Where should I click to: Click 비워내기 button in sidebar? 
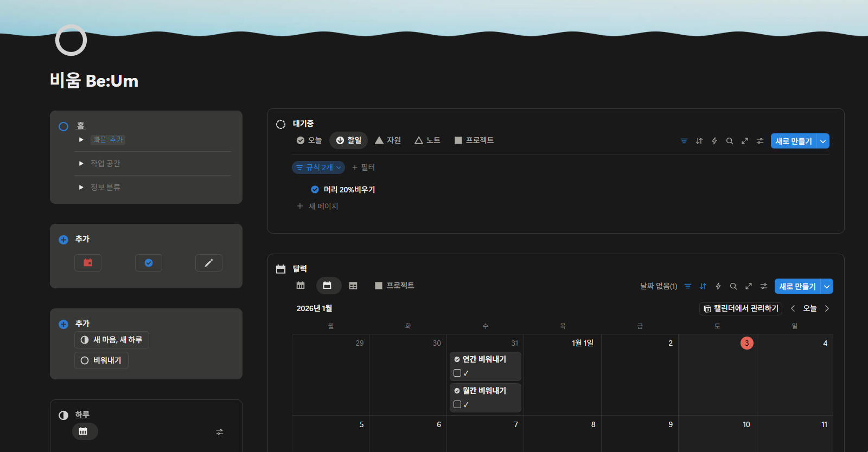[x=101, y=360]
